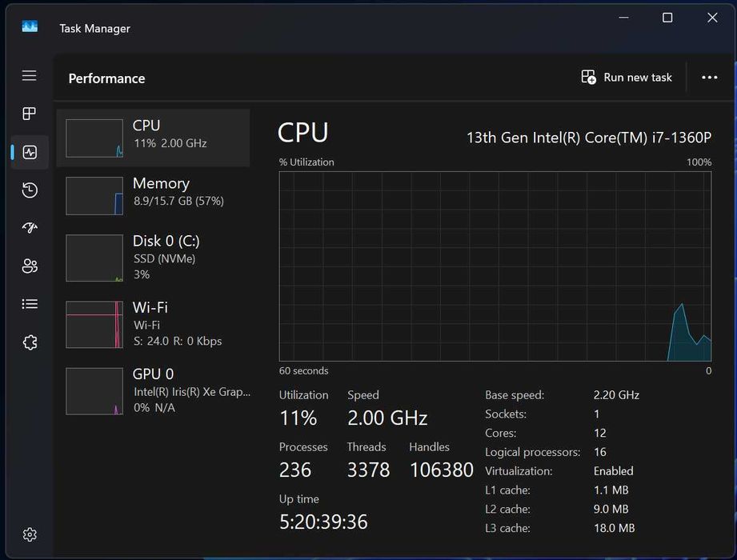737x560 pixels.
Task: Click the Up time value 5:20:39:36
Action: [323, 522]
